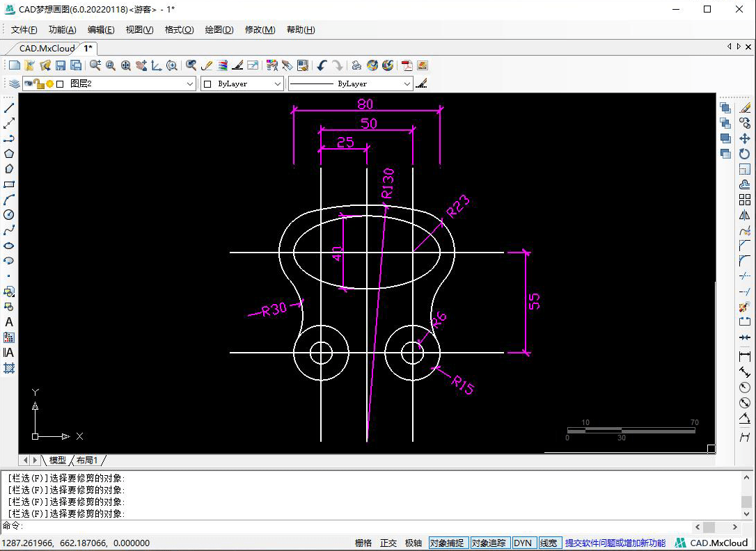
Task: Toggle 栅格 grid display
Action: tap(363, 543)
